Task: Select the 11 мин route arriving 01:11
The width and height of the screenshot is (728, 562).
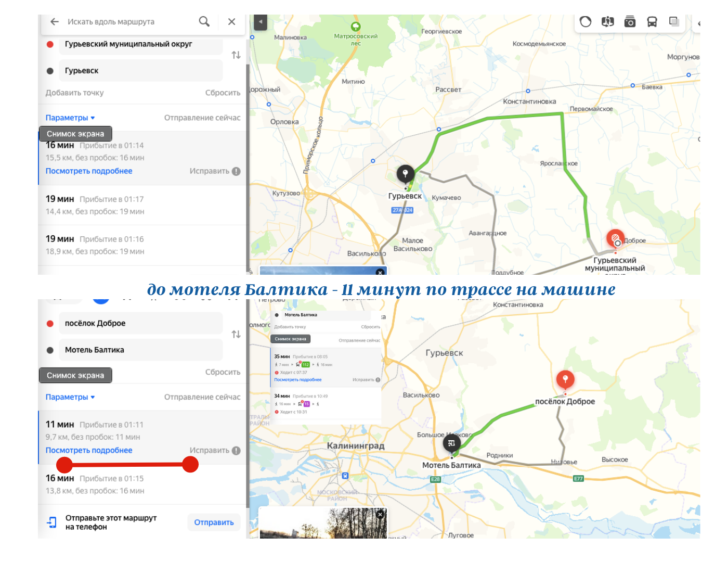Action: pos(142,437)
